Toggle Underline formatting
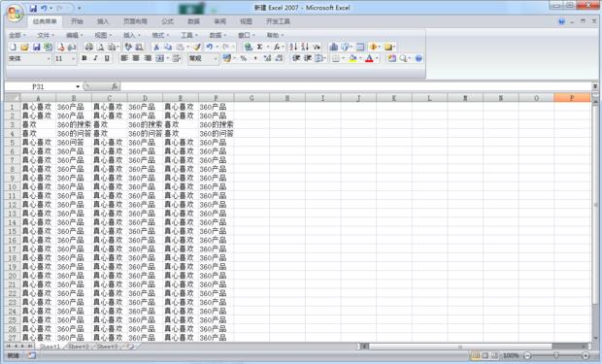Viewport: 602px width, 364px height. point(107,58)
